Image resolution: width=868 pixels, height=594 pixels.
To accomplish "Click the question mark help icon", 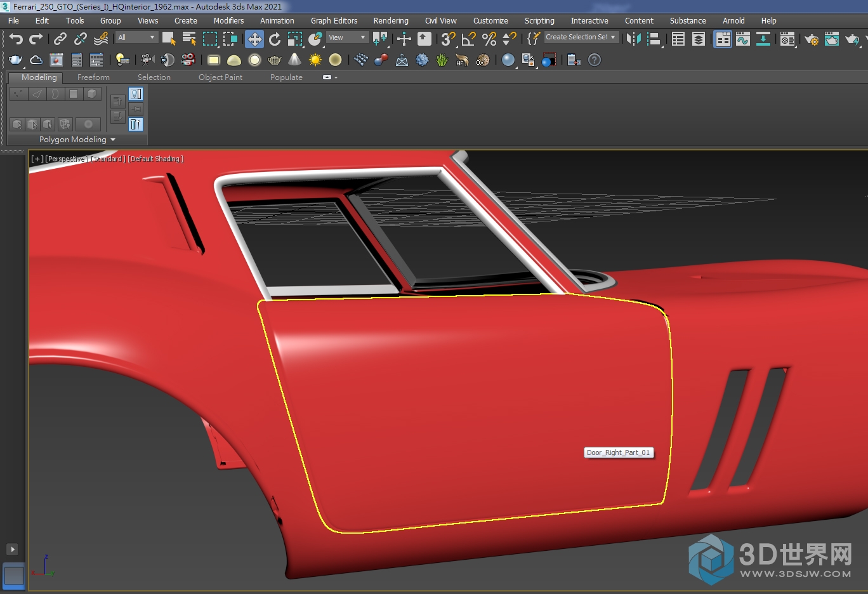I will coord(595,60).
